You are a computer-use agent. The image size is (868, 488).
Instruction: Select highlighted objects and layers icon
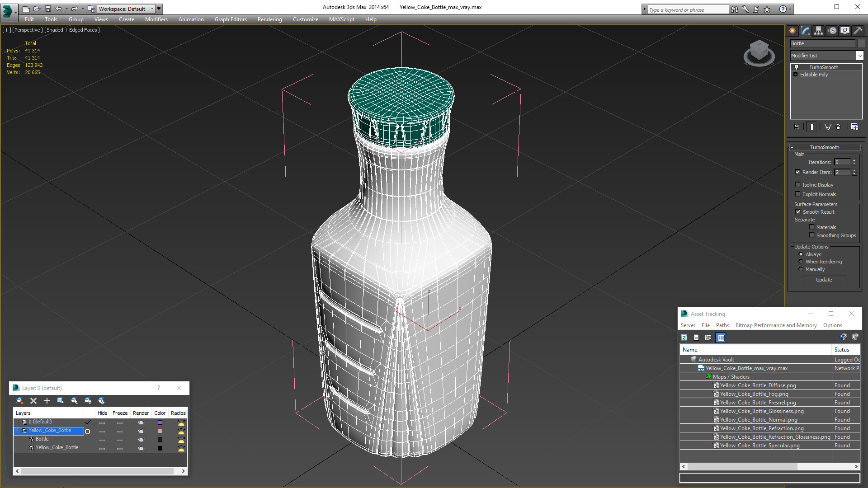61,401
